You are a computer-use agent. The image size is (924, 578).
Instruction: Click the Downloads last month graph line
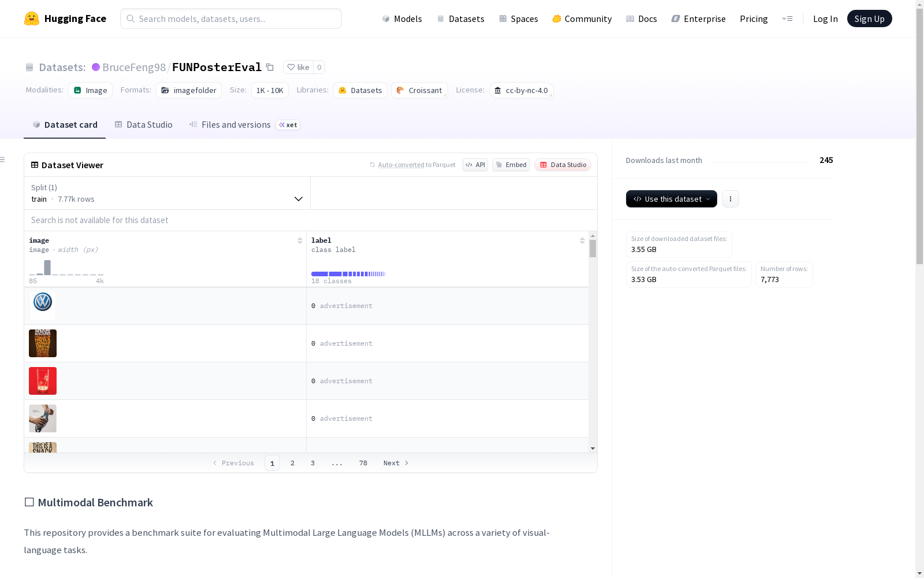pyautogui.click(x=761, y=162)
